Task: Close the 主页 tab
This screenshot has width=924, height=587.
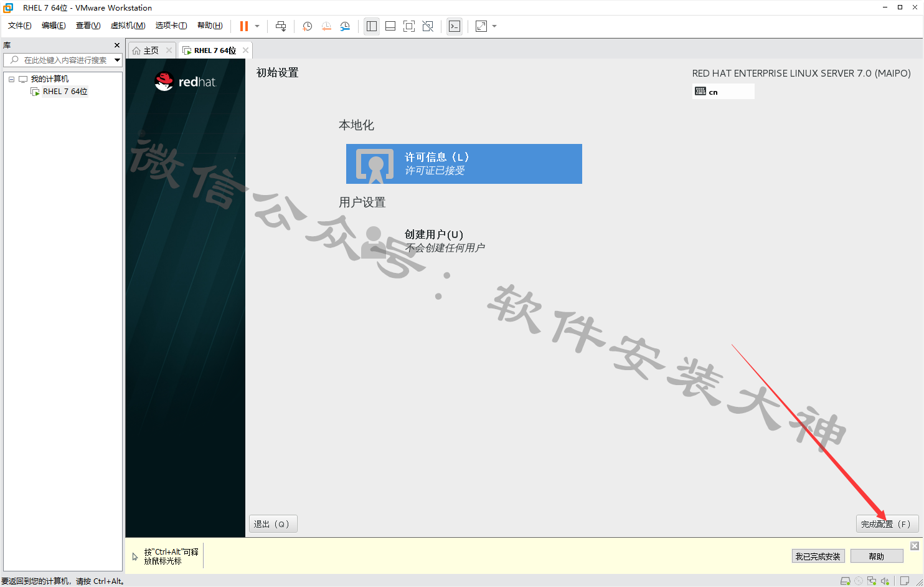Action: (169, 50)
